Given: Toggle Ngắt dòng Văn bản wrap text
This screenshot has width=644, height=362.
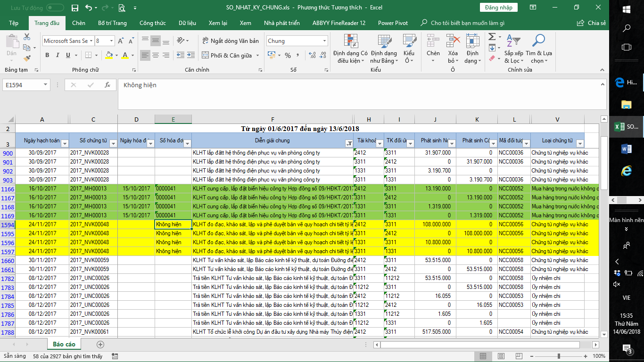Looking at the screenshot, I should click(x=230, y=41).
